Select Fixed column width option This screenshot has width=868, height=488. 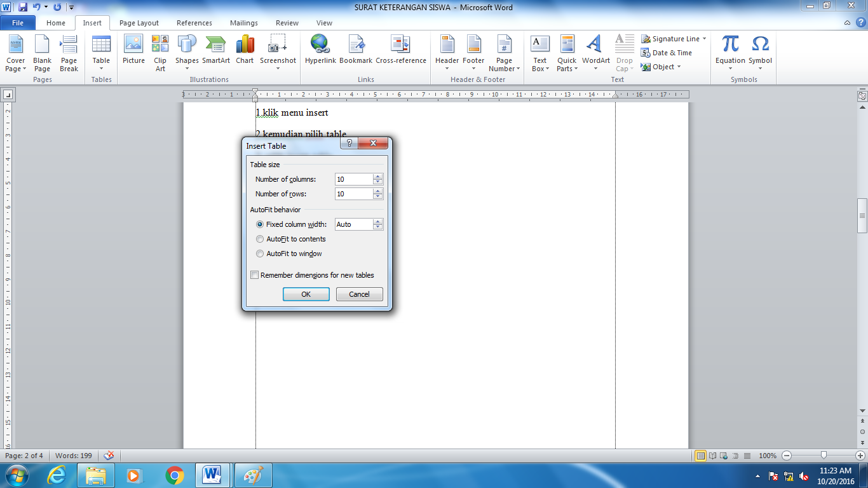(x=260, y=224)
